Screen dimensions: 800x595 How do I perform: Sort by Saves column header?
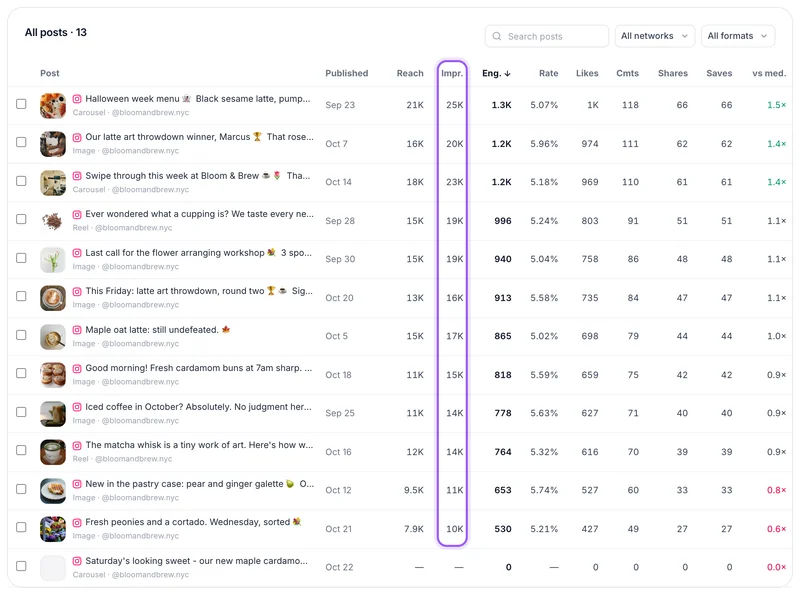(719, 73)
